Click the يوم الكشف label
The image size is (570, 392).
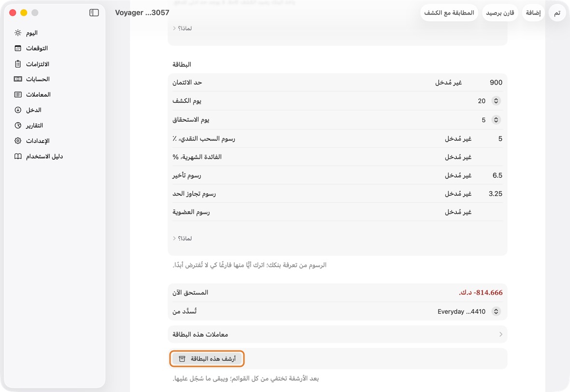point(187,100)
